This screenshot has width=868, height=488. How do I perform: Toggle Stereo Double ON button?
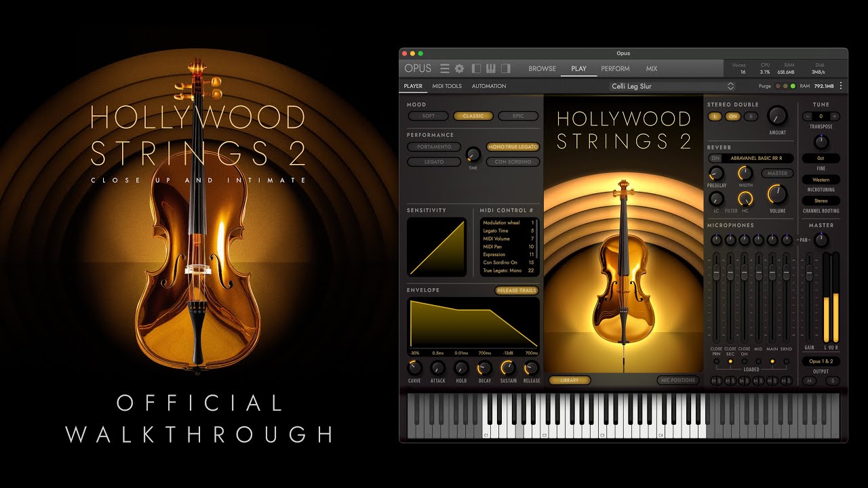click(x=732, y=117)
